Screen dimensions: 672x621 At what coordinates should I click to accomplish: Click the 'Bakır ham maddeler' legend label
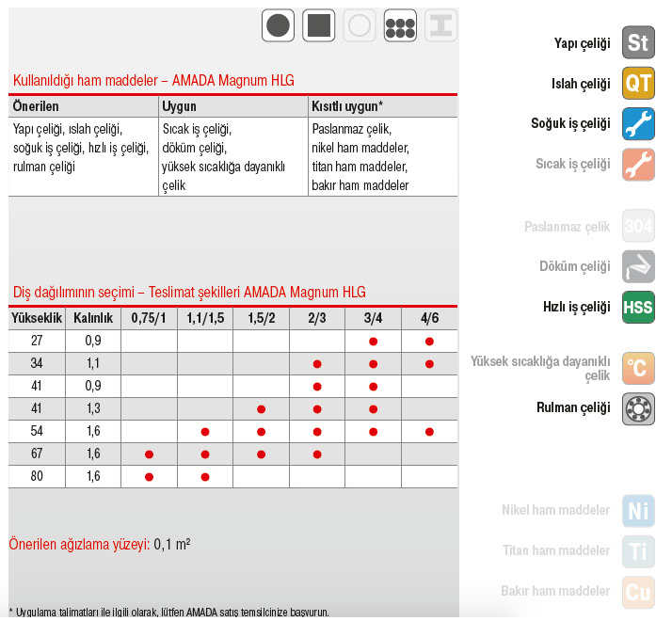pos(555,591)
